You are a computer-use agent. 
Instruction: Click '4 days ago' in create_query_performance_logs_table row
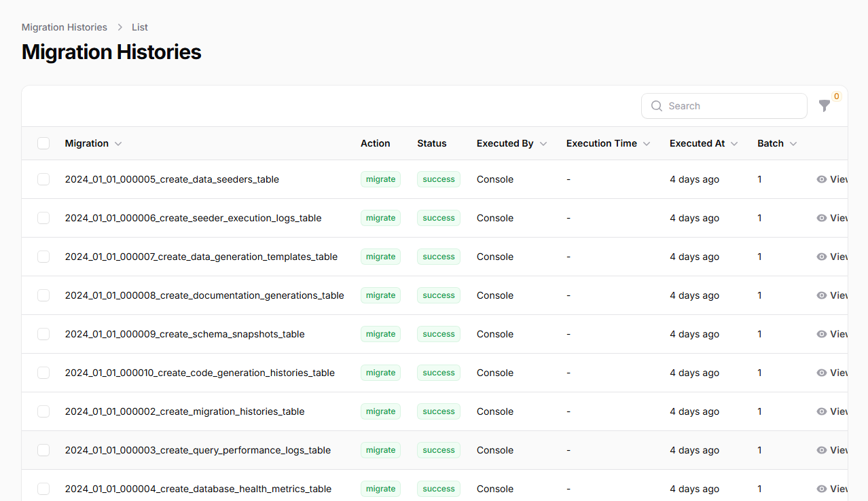(x=695, y=450)
